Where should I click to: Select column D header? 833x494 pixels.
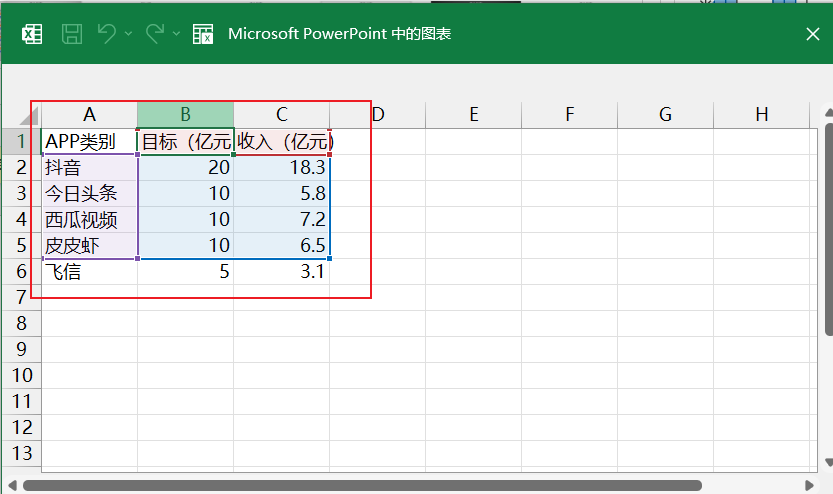[x=378, y=115]
